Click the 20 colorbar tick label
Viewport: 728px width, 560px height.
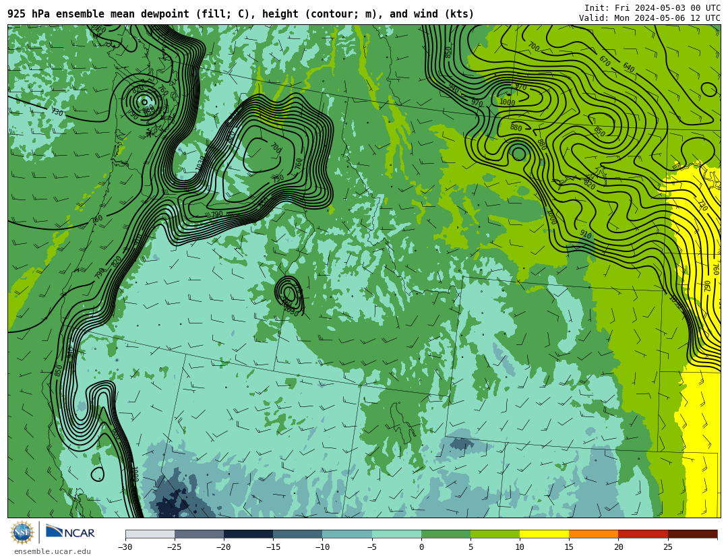point(618,547)
